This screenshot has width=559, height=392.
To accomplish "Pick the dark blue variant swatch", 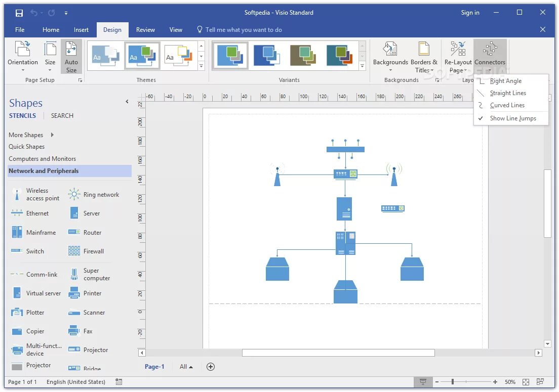I will click(267, 56).
